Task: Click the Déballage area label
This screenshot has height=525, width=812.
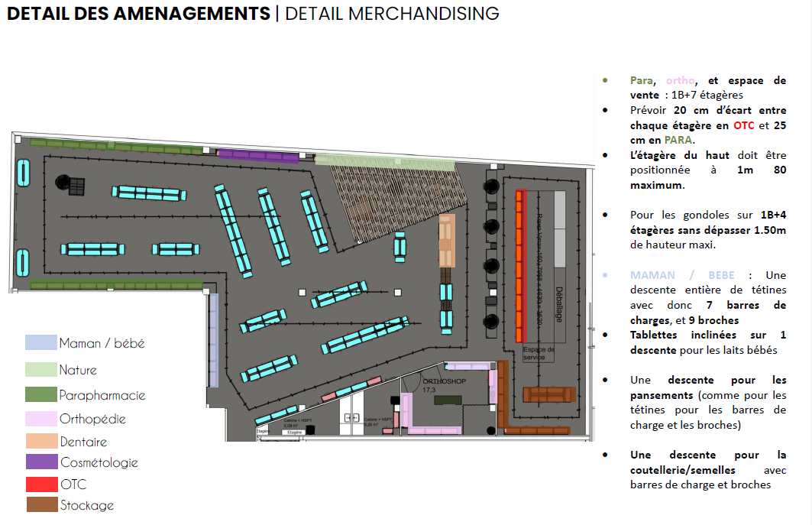Action: [559, 304]
